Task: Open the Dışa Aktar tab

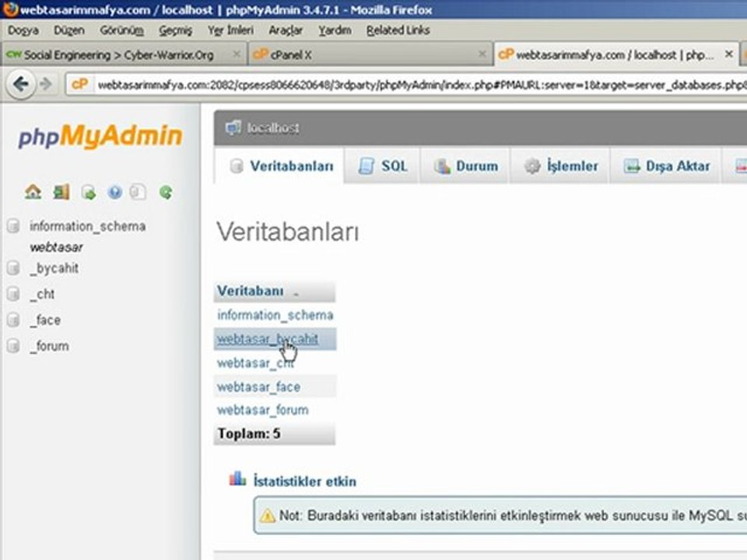Action: (666, 166)
